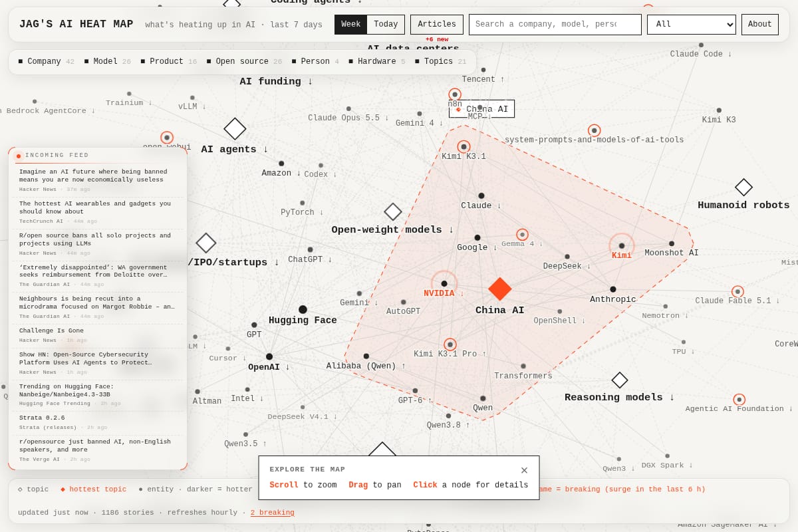Follow the 2 breaking link

click(272, 513)
